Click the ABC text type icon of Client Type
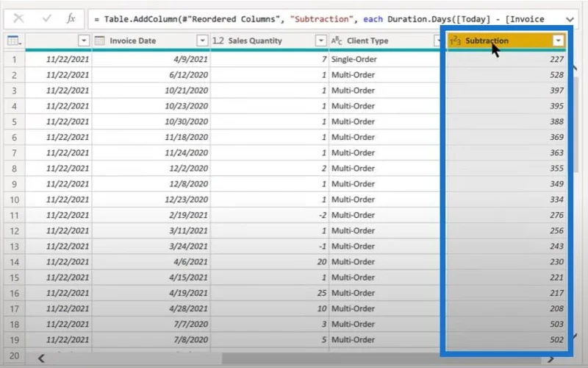The image size is (588, 368). point(337,40)
